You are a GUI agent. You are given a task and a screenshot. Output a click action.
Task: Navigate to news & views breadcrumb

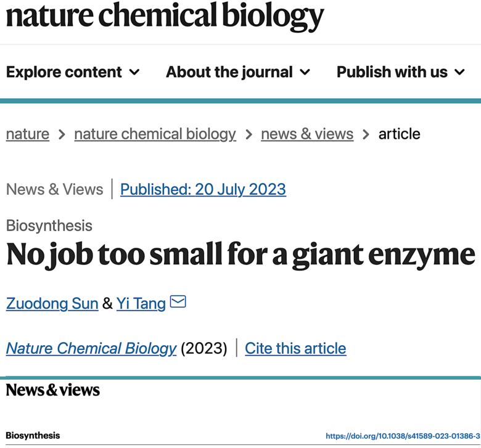click(x=307, y=134)
